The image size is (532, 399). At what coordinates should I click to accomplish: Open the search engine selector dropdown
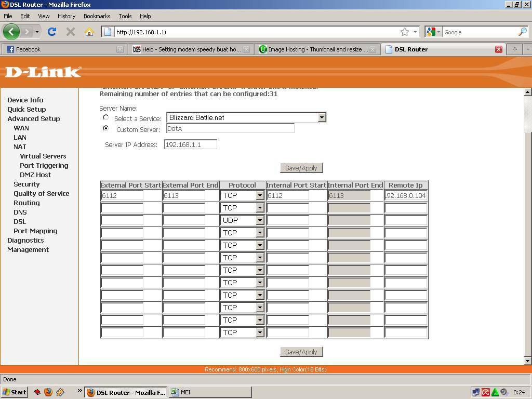pos(438,32)
